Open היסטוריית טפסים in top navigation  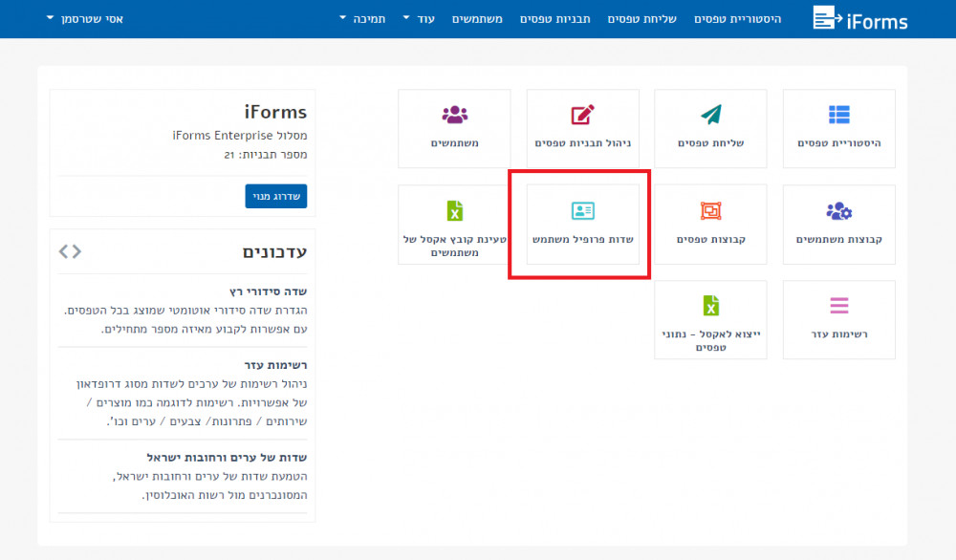pos(737,19)
